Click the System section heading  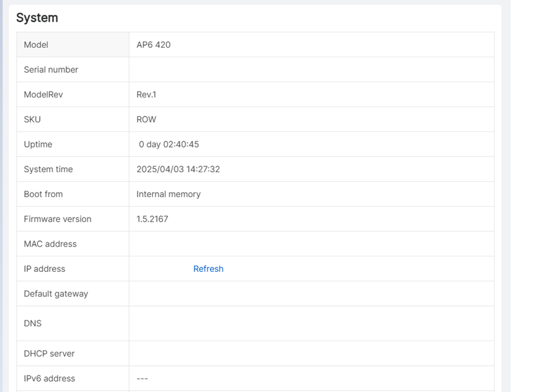tap(37, 18)
